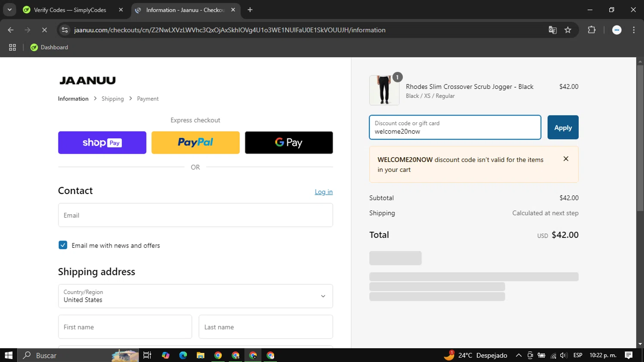Screen dimensions: 644x362
Task: Go back to the previous page
Action: [11, 30]
